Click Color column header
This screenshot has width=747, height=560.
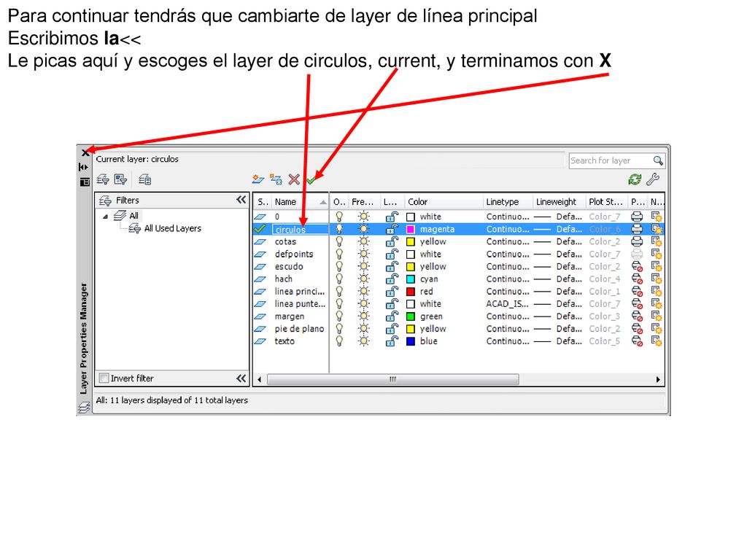pos(443,202)
